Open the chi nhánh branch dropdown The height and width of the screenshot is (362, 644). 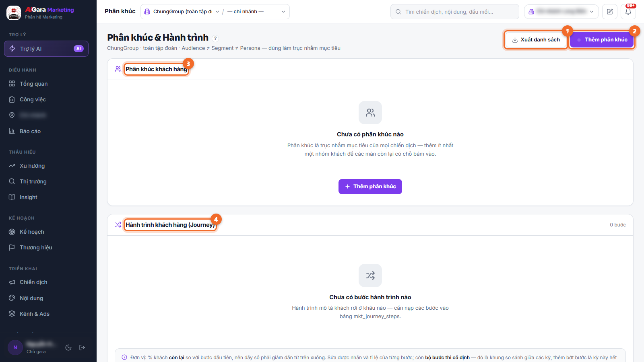(256, 12)
